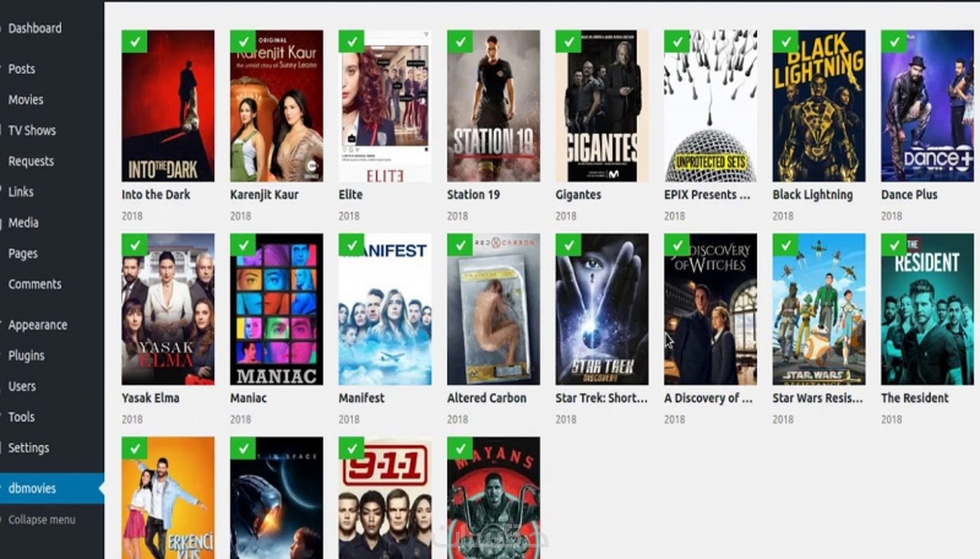Select Plugins from the admin menu
The width and height of the screenshot is (980, 559).
click(x=27, y=356)
